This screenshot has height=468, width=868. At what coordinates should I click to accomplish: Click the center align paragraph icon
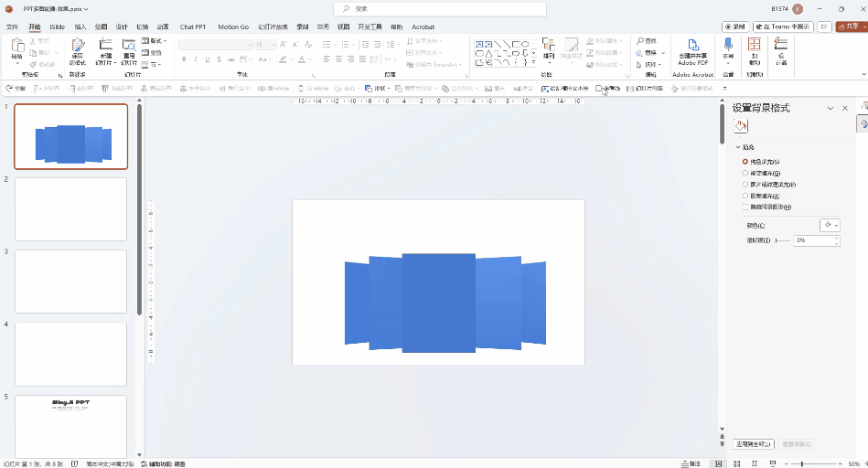(338, 59)
